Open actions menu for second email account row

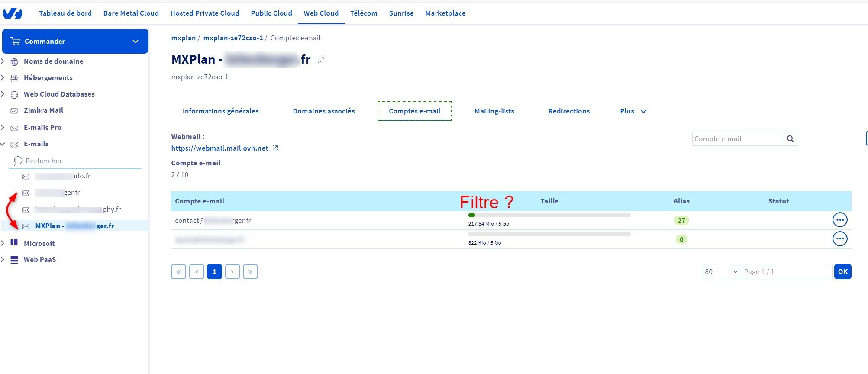tap(840, 239)
